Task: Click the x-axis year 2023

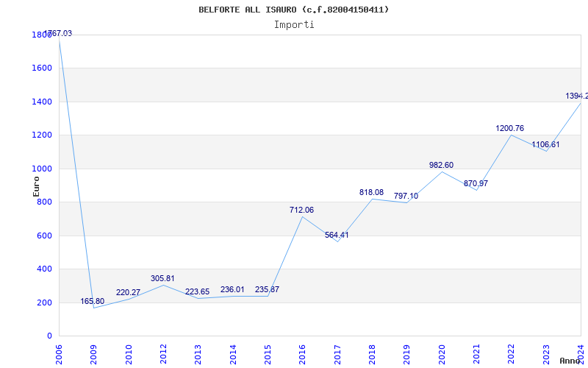Action: tap(546, 355)
